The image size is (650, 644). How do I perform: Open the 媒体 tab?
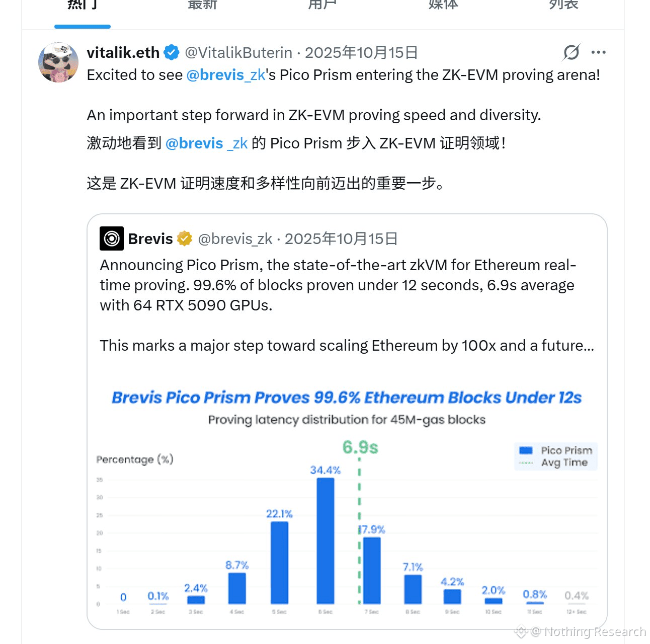coord(443,5)
